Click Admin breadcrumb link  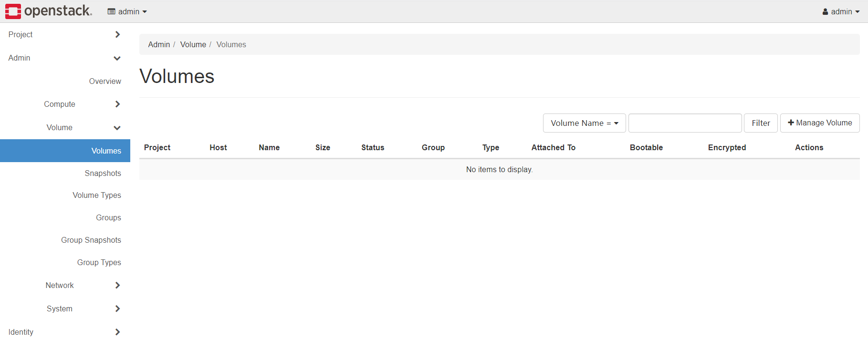click(159, 44)
